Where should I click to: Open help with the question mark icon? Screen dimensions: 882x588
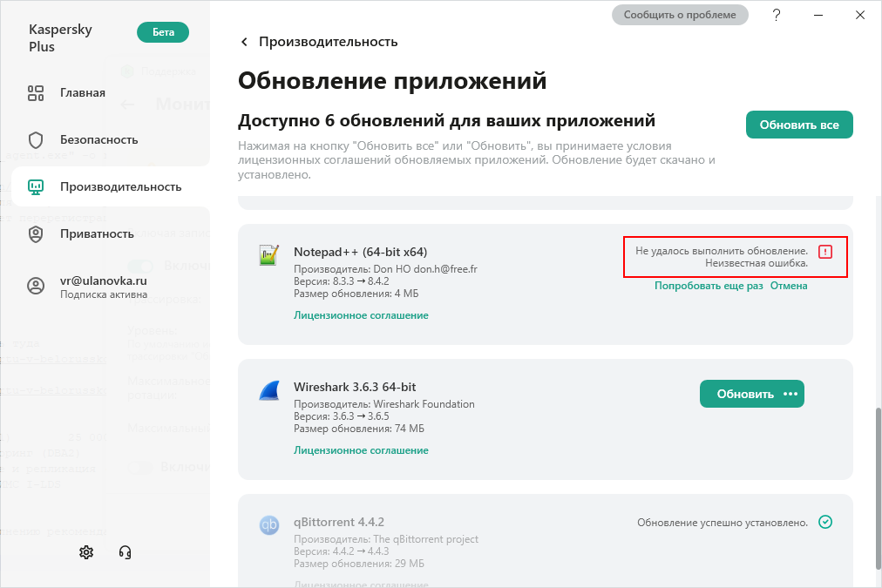click(777, 15)
